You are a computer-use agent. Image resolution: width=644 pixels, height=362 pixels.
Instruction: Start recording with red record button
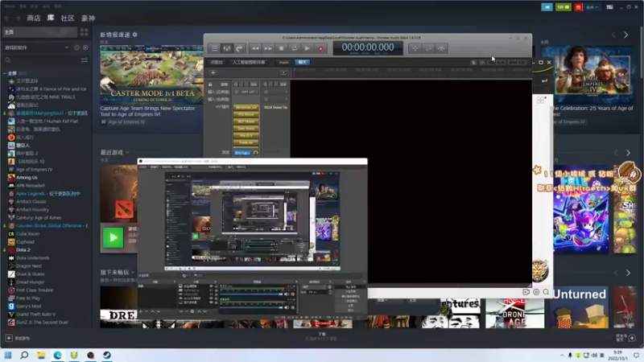click(x=320, y=48)
